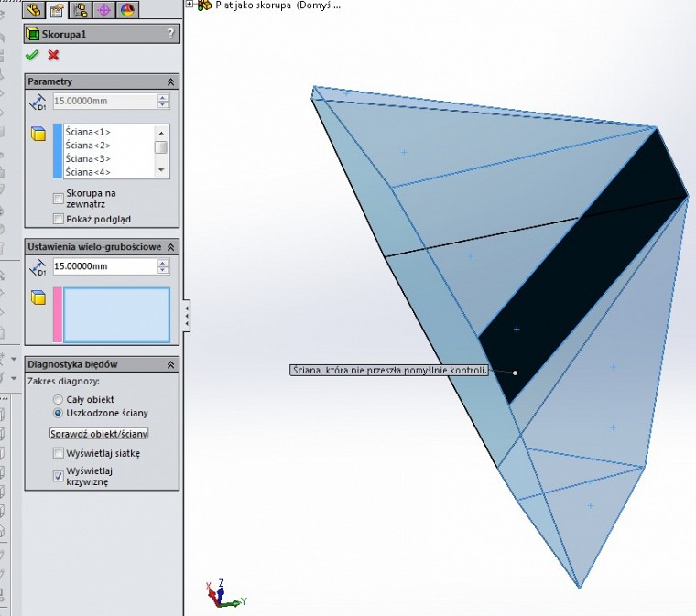Confirm Skorupa1 with the green checkmark
The height and width of the screenshot is (616, 696).
point(32,56)
